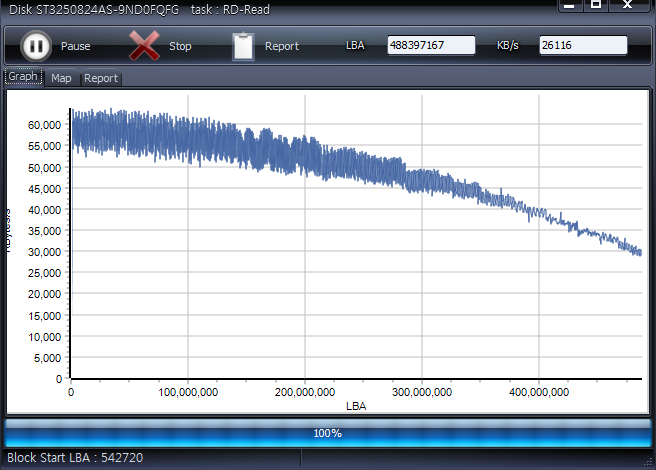Click the window title Disk ST3250824AS text
Viewport: 656px width, 470px height.
tap(94, 9)
